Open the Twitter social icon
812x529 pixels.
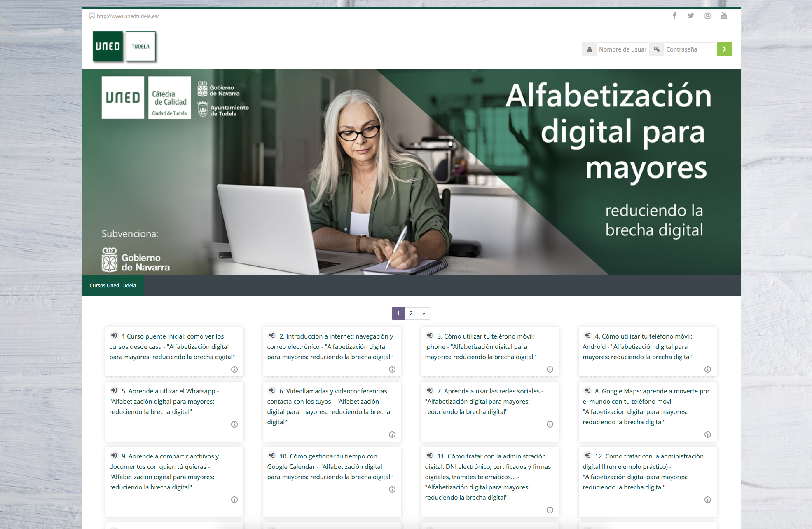pos(691,16)
